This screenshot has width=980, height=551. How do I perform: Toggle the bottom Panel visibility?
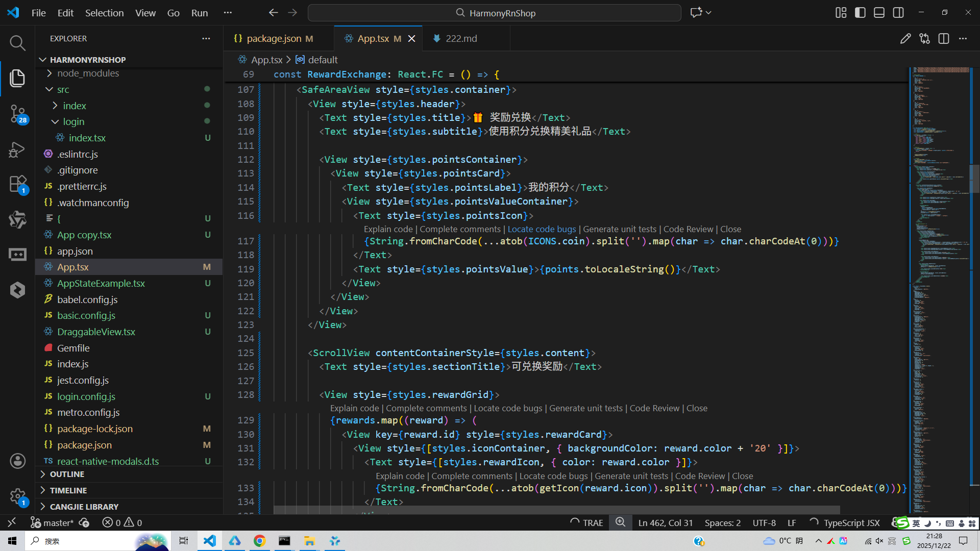click(879, 13)
